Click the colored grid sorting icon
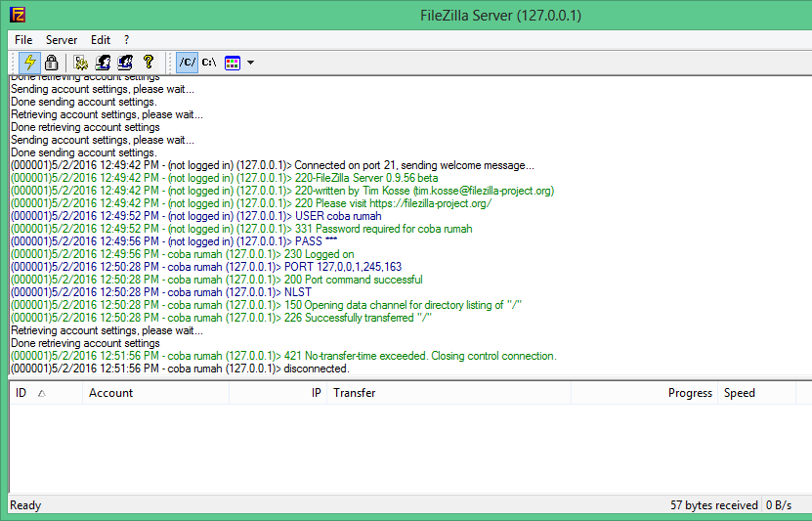Viewport: 812px width, 521px height. tap(232, 63)
